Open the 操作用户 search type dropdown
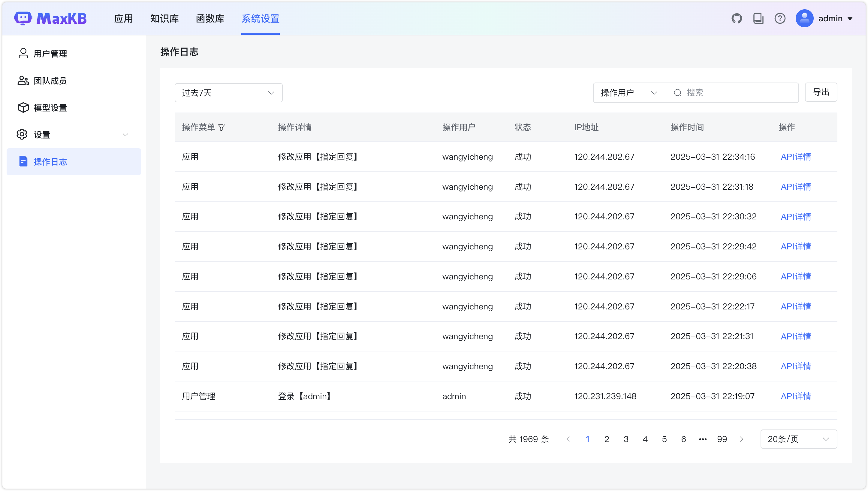 click(x=629, y=93)
